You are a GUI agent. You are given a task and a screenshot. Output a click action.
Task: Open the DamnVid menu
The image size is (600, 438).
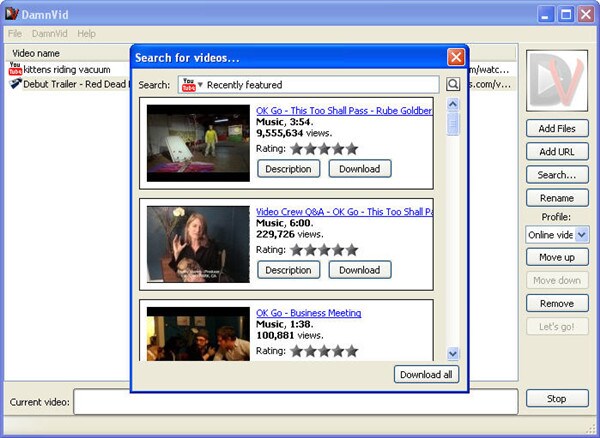[49, 34]
